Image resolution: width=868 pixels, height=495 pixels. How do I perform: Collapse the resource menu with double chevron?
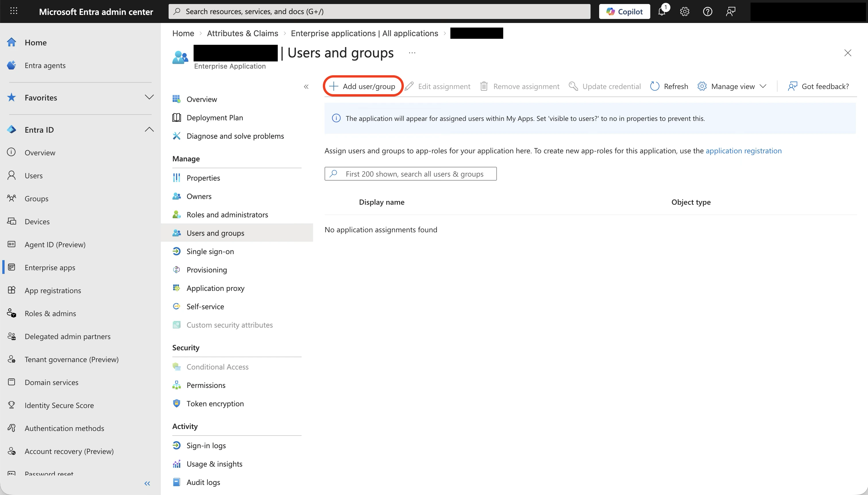(x=306, y=87)
